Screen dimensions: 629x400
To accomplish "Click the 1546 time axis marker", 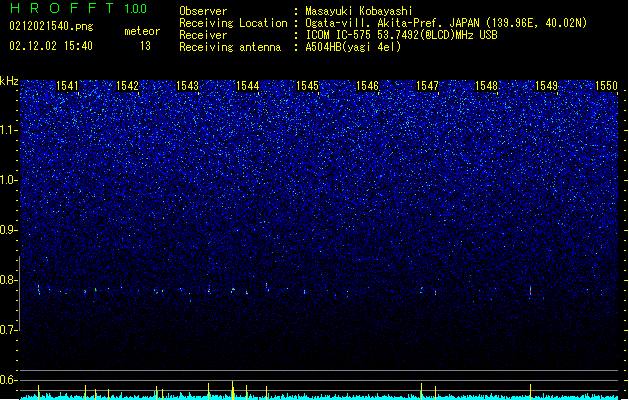I will click(x=367, y=86).
